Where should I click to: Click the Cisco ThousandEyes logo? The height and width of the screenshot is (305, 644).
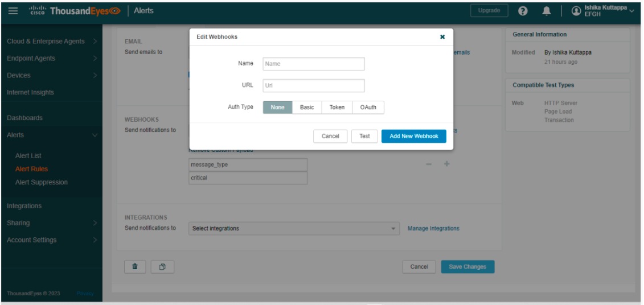pyautogui.click(x=75, y=11)
